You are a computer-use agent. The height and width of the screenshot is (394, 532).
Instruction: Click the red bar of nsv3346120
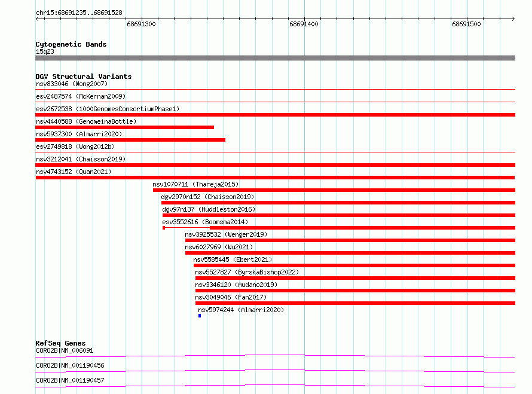(355, 291)
